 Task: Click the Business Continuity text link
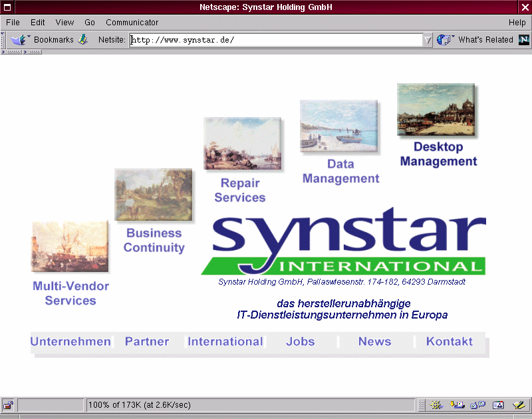point(154,240)
